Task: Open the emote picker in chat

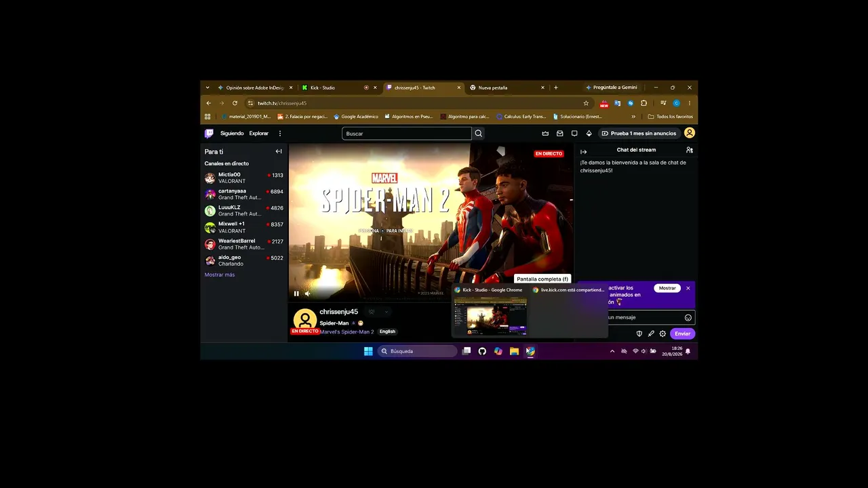Action: 688,317
